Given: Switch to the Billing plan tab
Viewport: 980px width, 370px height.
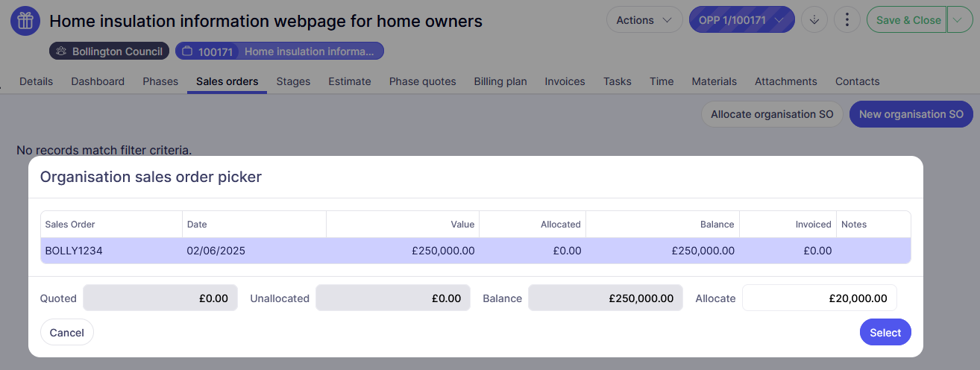Looking at the screenshot, I should 500,81.
